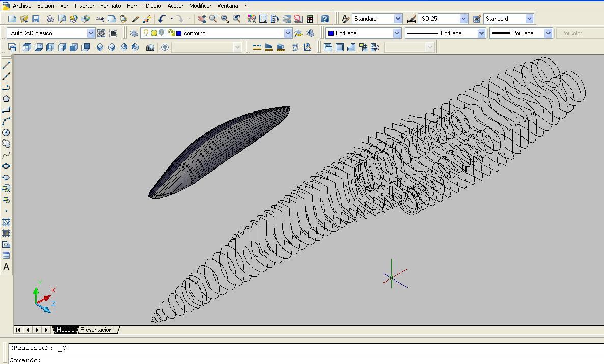This screenshot has height=364, width=604.
Task: Switch to the Presentación1 layout tab
Action: pyautogui.click(x=98, y=330)
